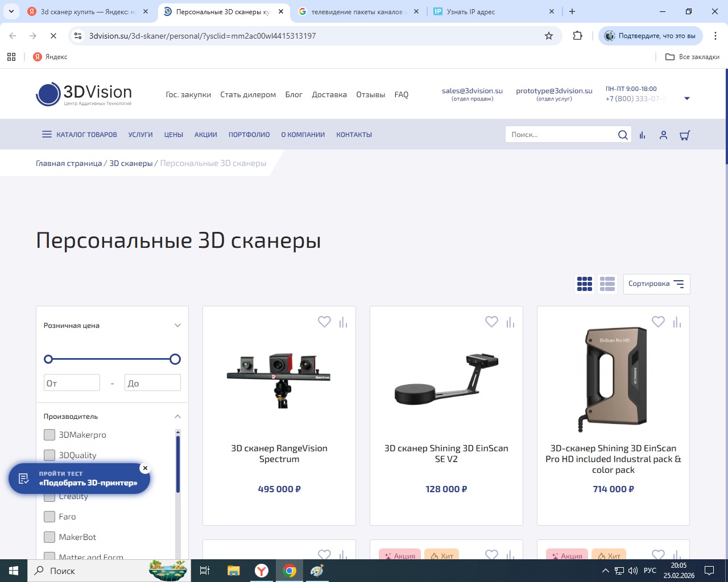This screenshot has height=582, width=728.
Task: Expand the phone contacts dropdown arrow
Action: point(687,99)
